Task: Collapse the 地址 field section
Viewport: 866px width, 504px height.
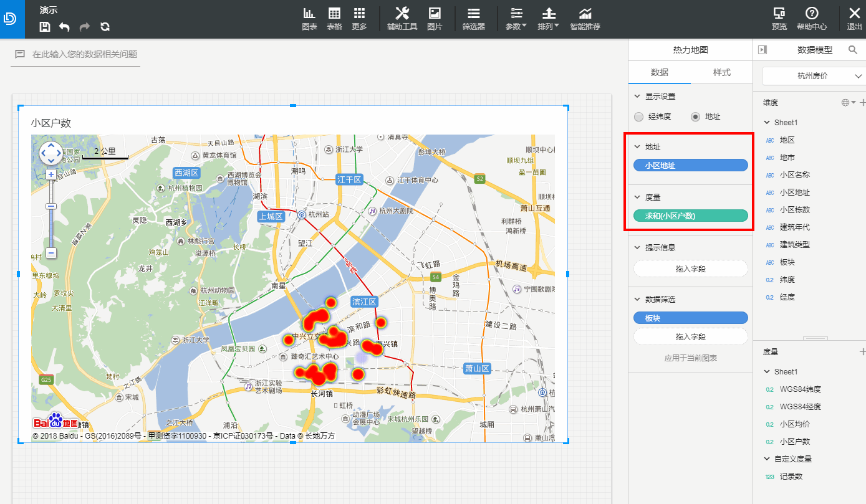Action: [x=637, y=147]
